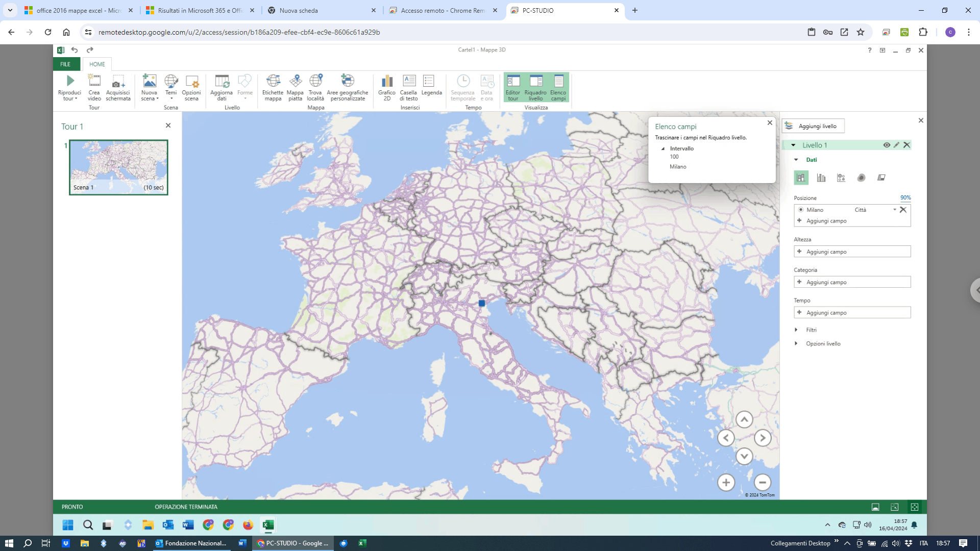
Task: Open the Città geography type dropdown
Action: coord(895,210)
